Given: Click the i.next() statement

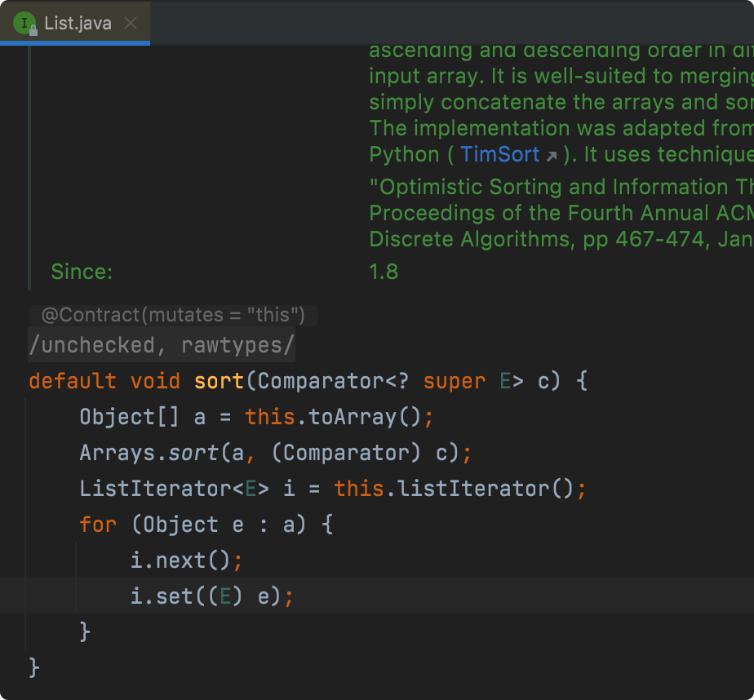Looking at the screenshot, I should tap(187, 560).
